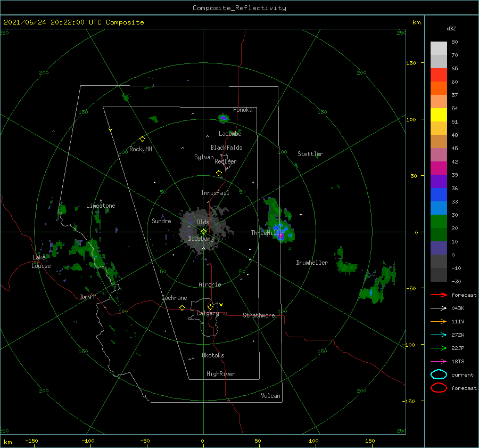Image resolution: width=479 pixels, height=448 pixels.
Task: Click the red forecast ellipse icon
Action: click(x=439, y=388)
